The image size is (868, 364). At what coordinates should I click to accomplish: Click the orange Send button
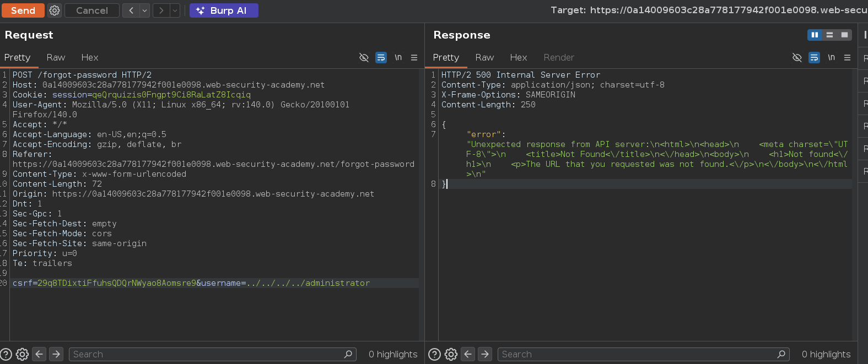click(x=23, y=10)
